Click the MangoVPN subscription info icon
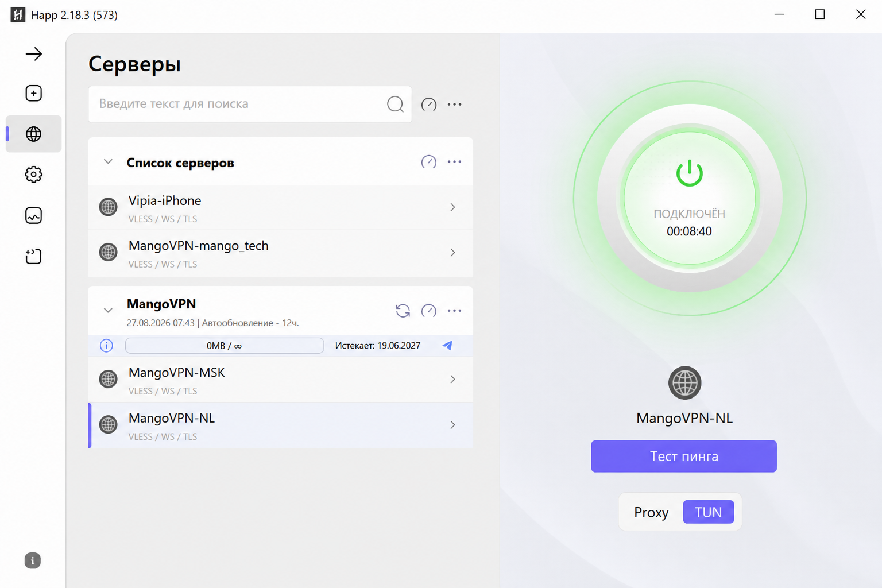This screenshot has width=882, height=588. click(106, 346)
